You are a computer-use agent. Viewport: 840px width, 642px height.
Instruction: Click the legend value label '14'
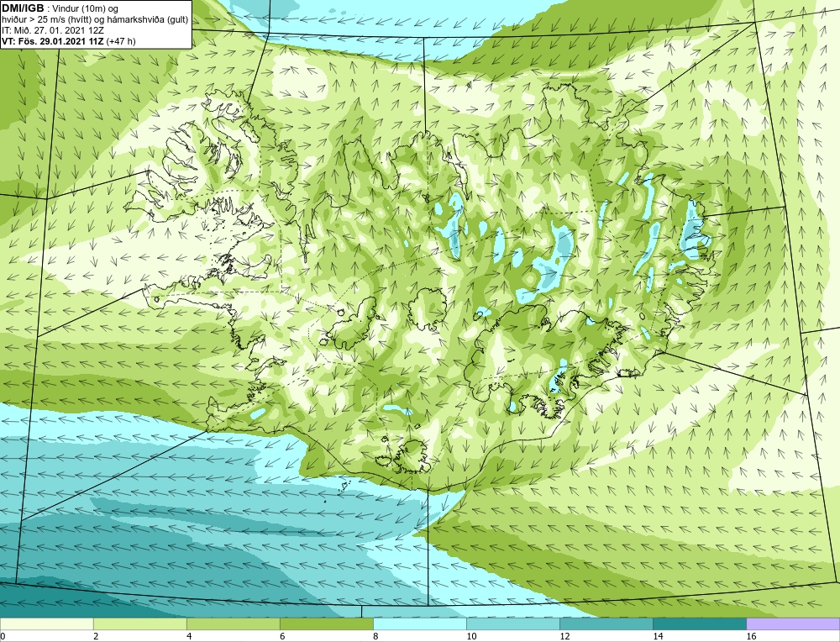(x=658, y=636)
